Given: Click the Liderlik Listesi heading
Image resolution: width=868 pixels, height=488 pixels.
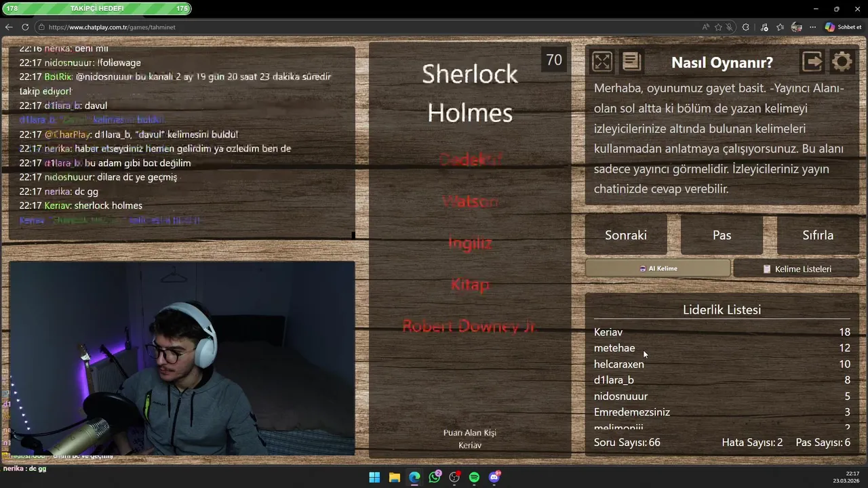Looking at the screenshot, I should (x=722, y=310).
